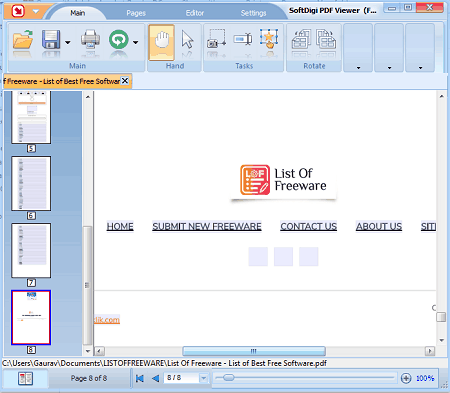Click the horizontal scrollbar thumb
450x393 pixels.
point(254,351)
